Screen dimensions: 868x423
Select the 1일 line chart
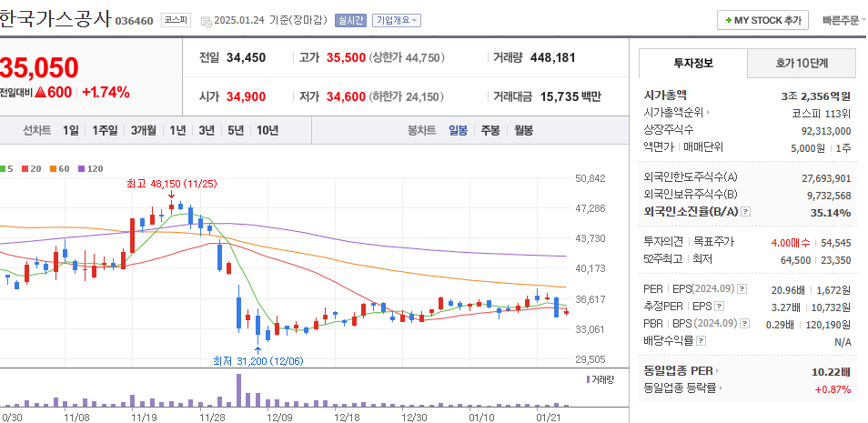coord(70,131)
